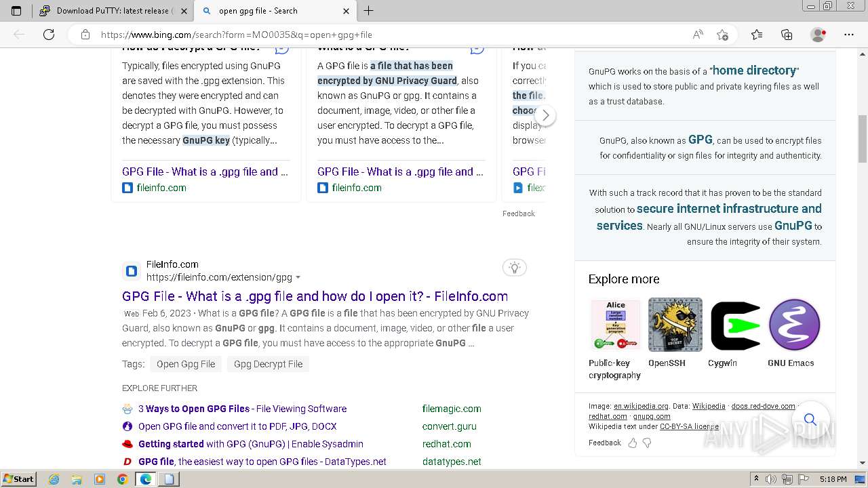Screen dimensions: 868x488
Task: Open gnupg.com source link
Action: [652, 417]
